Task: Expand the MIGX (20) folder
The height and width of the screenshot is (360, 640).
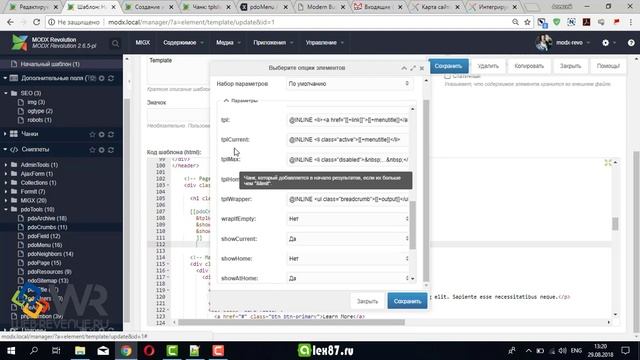Action: pyautogui.click(x=6, y=200)
